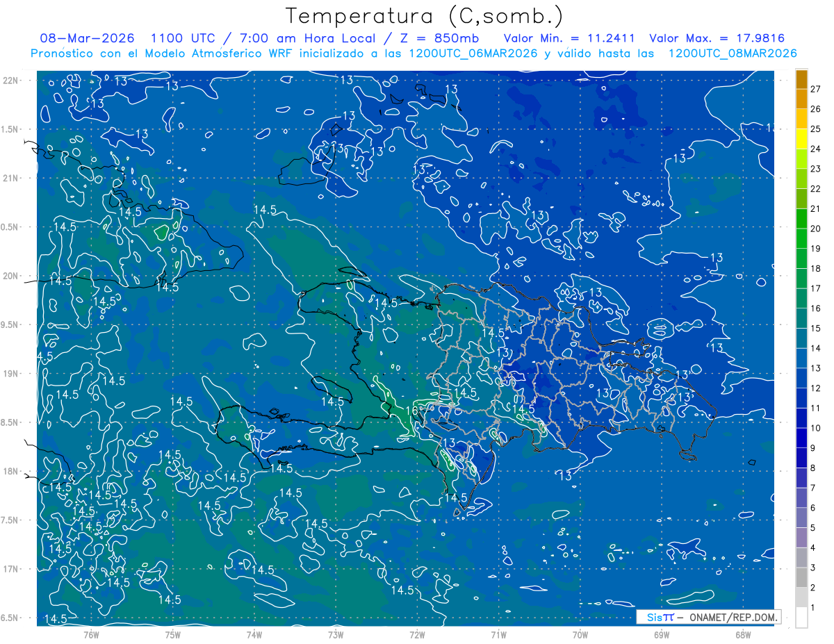834x644 pixels.
Task: Click the 20N latitude axis label
Action: click(12, 276)
